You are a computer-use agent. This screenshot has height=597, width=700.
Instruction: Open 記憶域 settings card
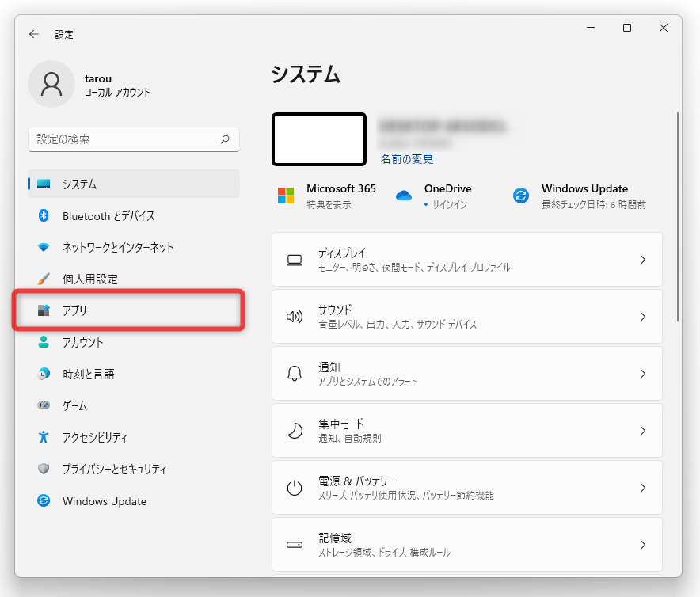pos(467,545)
